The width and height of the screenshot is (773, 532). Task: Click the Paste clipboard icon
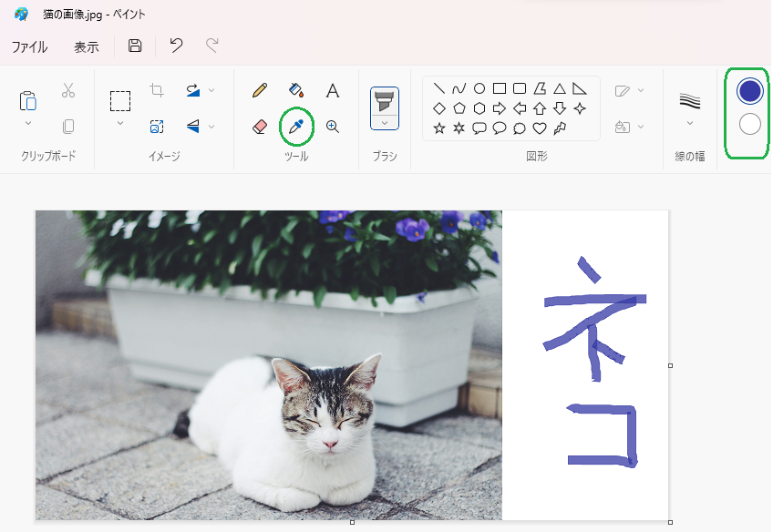(28, 101)
